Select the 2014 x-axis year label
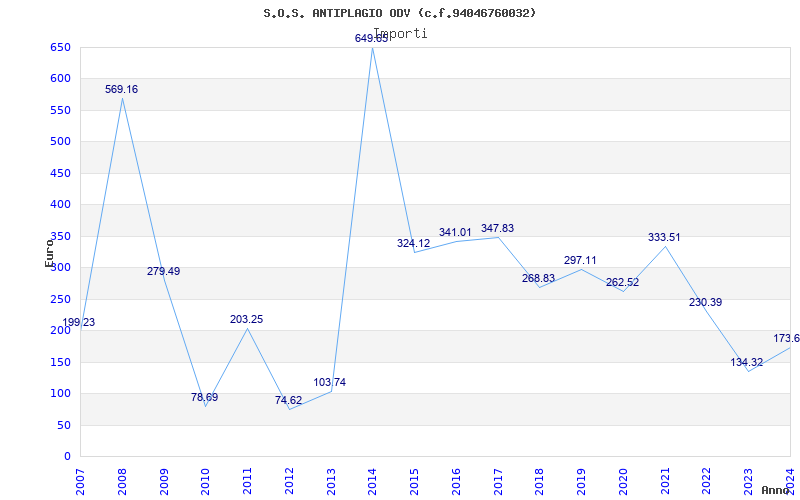 coord(372,482)
